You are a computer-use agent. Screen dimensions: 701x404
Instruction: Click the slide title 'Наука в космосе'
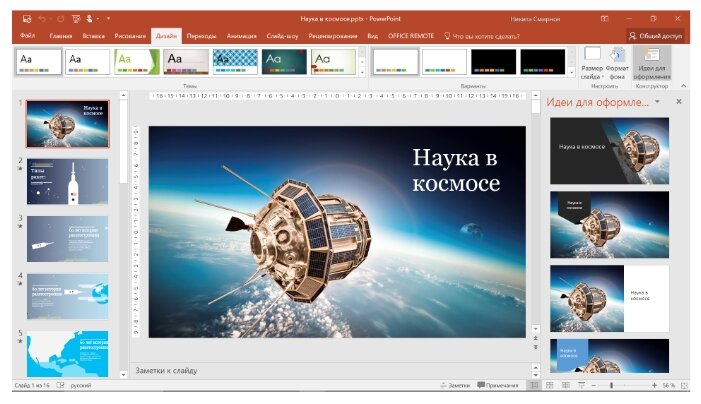click(x=456, y=170)
